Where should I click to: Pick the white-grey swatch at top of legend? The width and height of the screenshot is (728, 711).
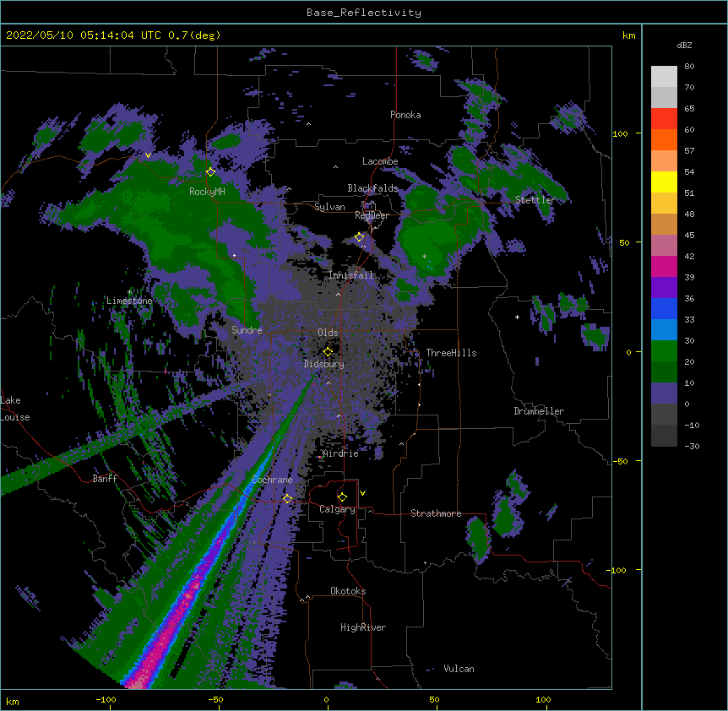664,76
